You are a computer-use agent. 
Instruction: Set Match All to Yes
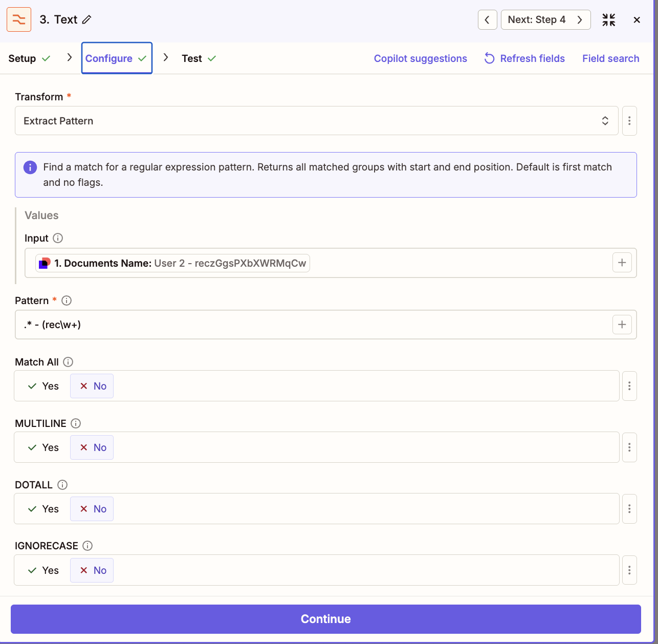click(x=43, y=386)
